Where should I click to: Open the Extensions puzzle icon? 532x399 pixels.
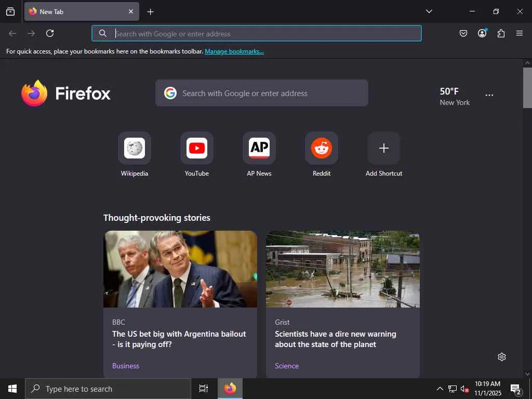click(x=501, y=33)
